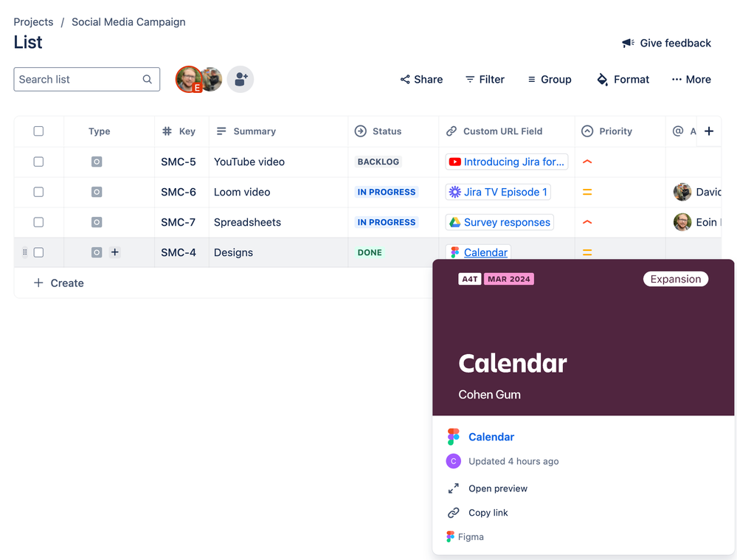Screen dimensions: 737x560
Task: Click the Search list input field
Action: [x=86, y=80]
